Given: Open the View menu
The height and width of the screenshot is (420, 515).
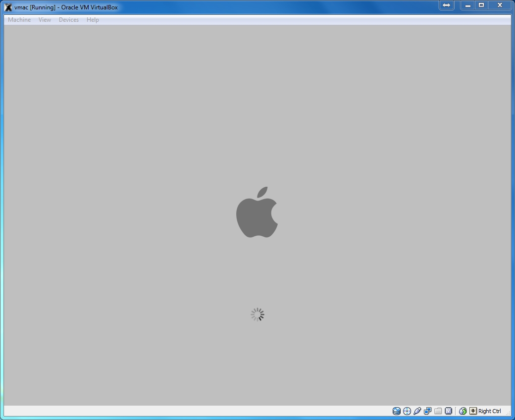Looking at the screenshot, I should 45,20.
